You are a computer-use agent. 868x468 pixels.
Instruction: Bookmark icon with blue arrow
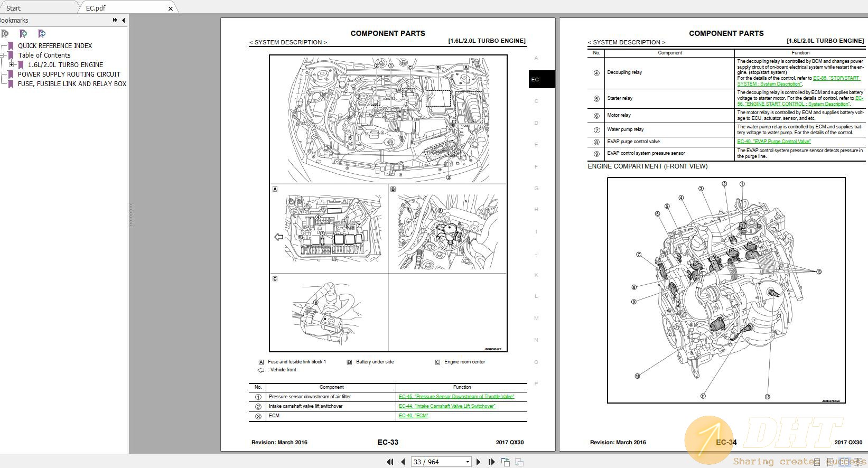(42, 34)
